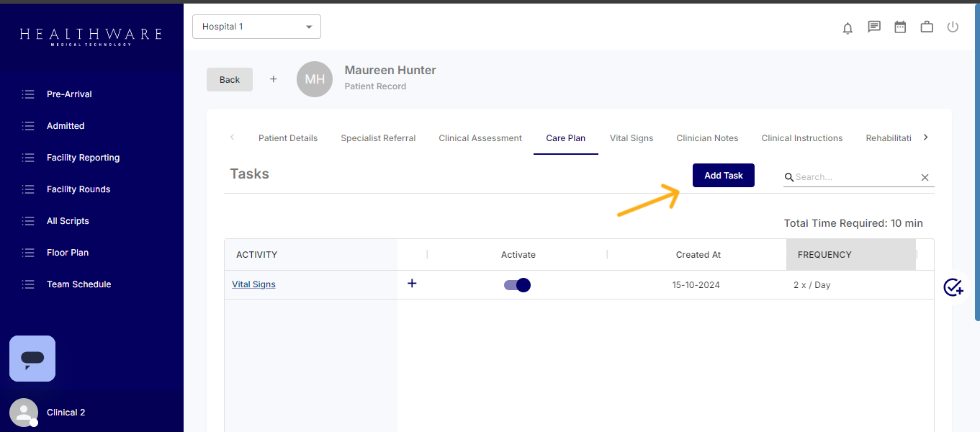Click the power logout icon
The width and height of the screenshot is (980, 432).
[953, 27]
